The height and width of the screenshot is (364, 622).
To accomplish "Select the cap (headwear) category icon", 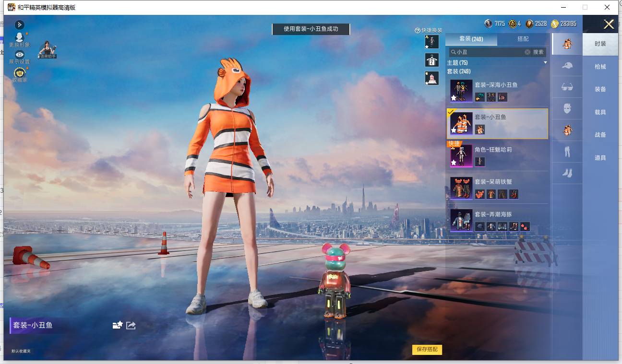I will pyautogui.click(x=567, y=65).
